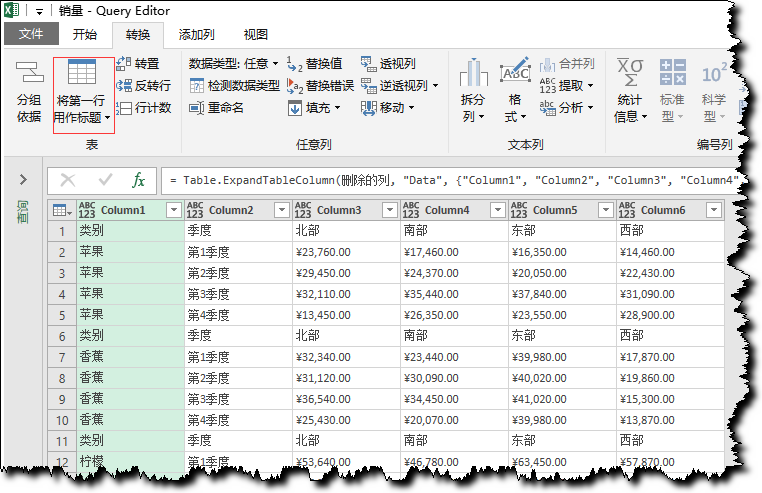Viewport: 762px width, 493px height.
Task: Click Detect Data Type (检测数据类型)
Action: point(235,86)
